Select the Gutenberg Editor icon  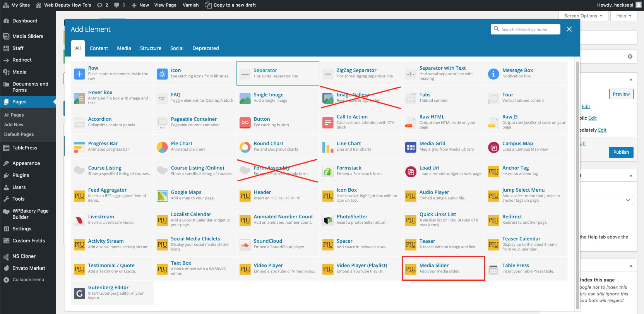(x=79, y=293)
